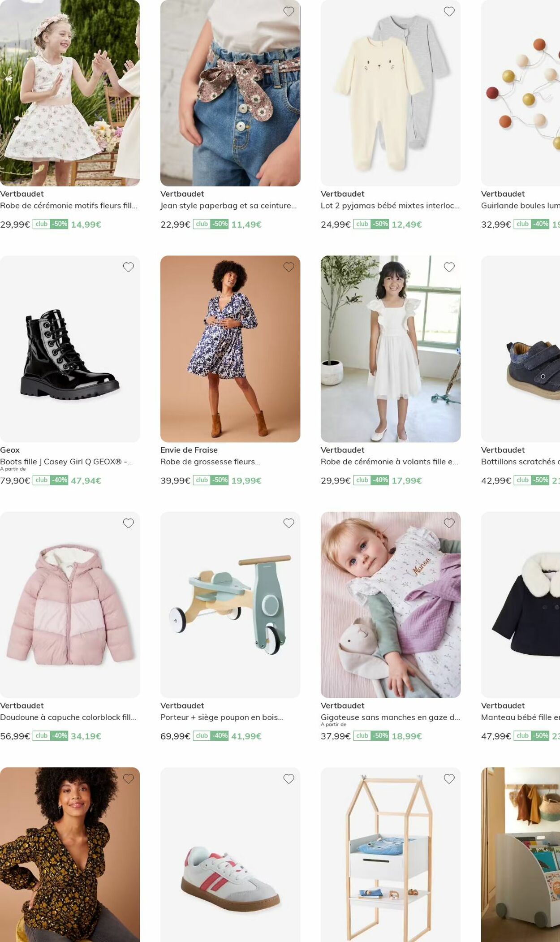This screenshot has width=560, height=942.
Task: Open Boots fille J Casey Girl title
Action: (x=66, y=462)
